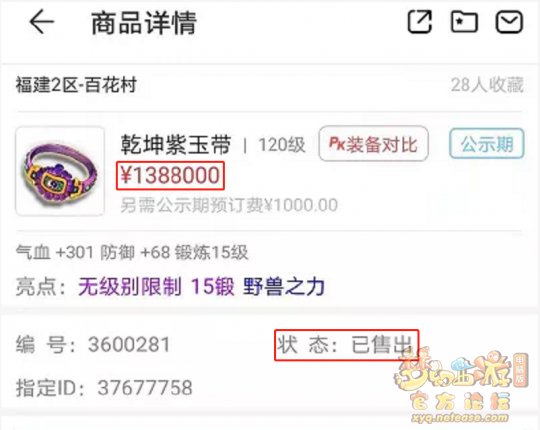Image resolution: width=540 pixels, height=430 pixels.
Task: Tap the favorites folder star icon
Action: [464, 22]
